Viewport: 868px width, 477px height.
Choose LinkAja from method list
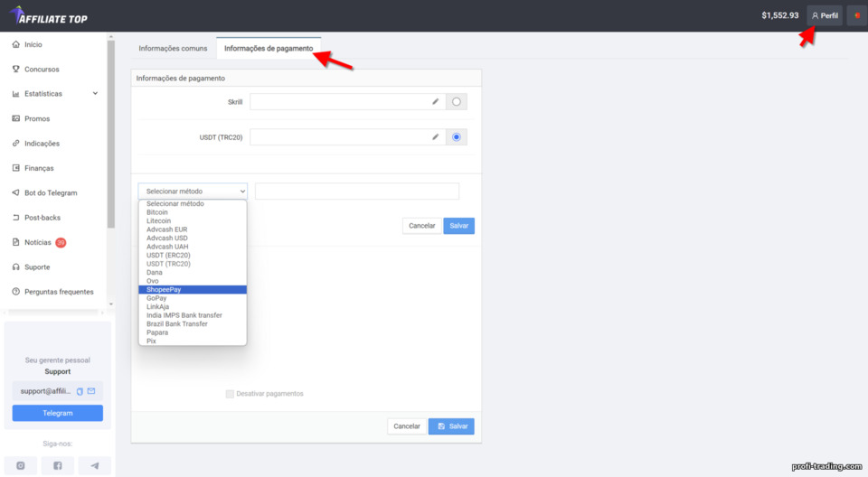(x=192, y=306)
